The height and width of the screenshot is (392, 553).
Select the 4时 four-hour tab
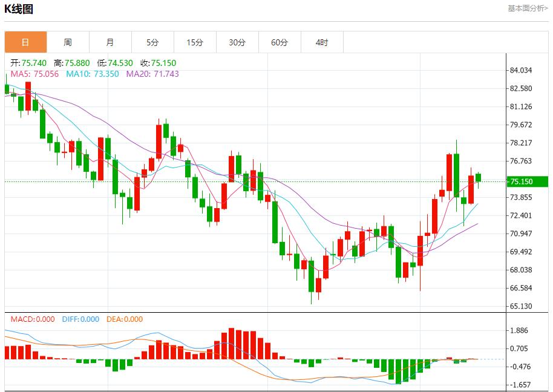(x=322, y=42)
